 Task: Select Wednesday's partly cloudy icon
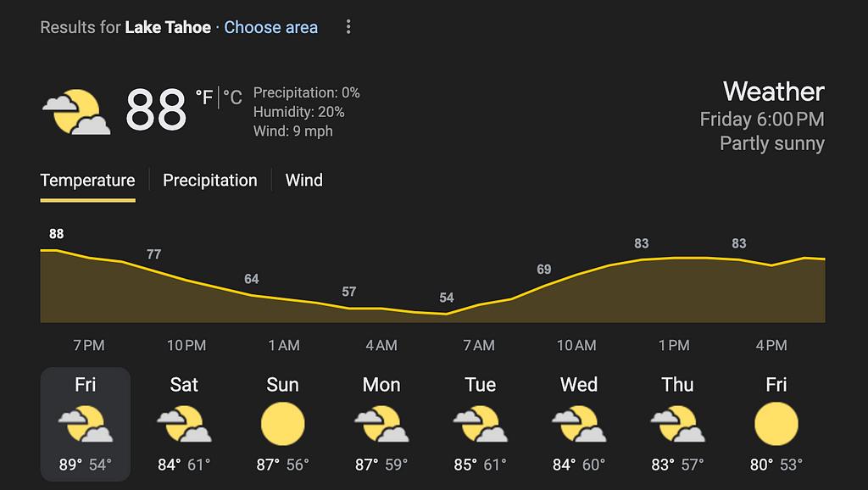tap(579, 424)
